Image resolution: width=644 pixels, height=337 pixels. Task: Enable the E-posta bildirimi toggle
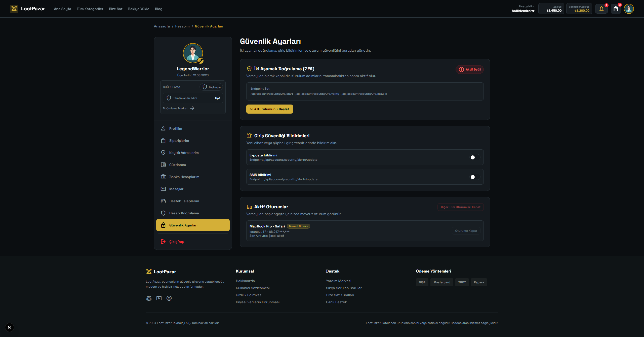pos(475,157)
